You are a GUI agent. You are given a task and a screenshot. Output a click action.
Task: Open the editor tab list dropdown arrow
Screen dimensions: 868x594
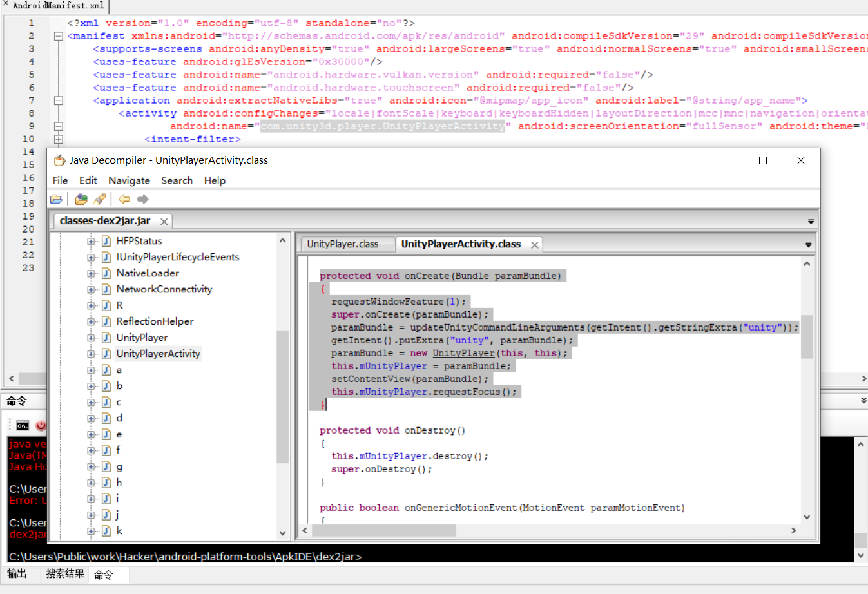(x=808, y=245)
